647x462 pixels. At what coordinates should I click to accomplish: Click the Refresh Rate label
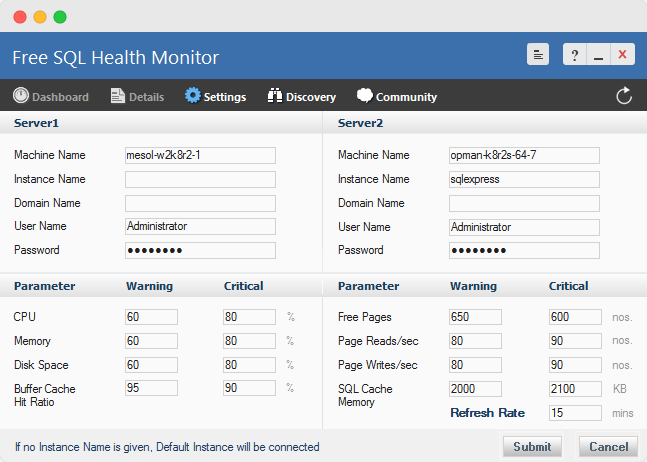487,412
